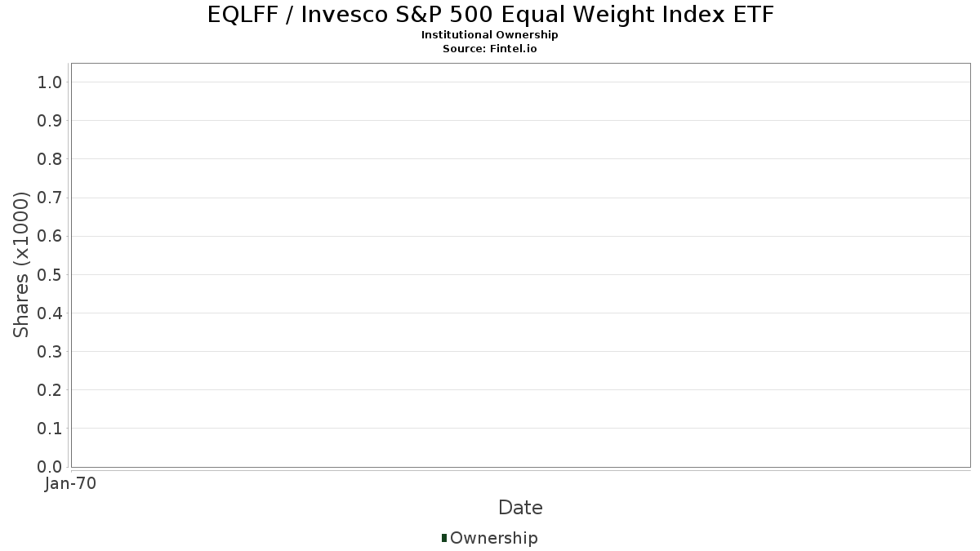Click the 0.3 y-axis tick label
This screenshot has width=980, height=551.
[x=50, y=352]
